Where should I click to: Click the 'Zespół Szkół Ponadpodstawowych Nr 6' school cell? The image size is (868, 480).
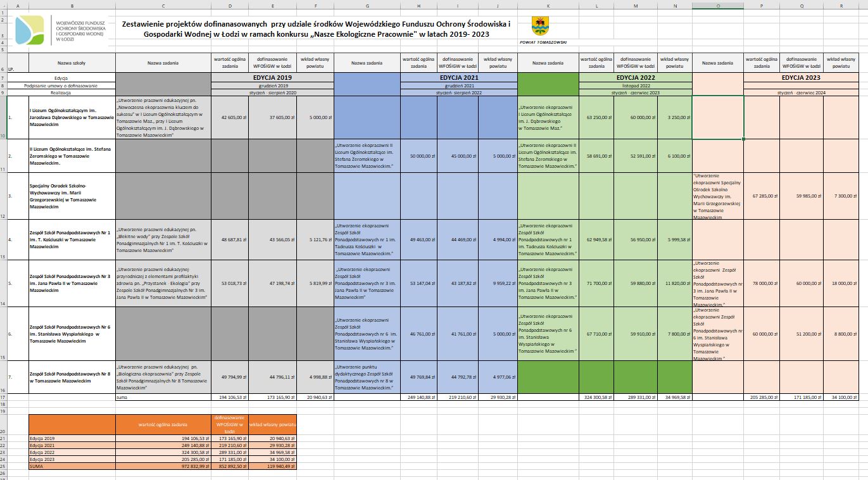(x=72, y=334)
